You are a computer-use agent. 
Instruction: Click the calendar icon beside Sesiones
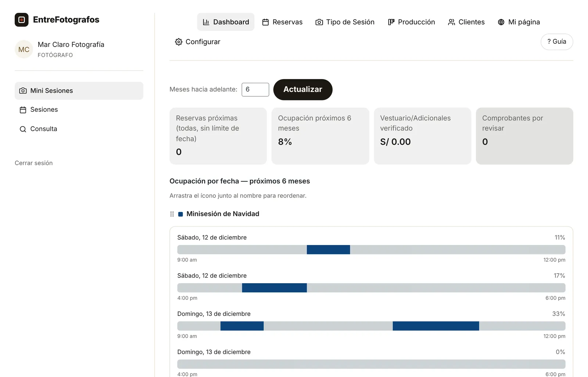point(23,110)
